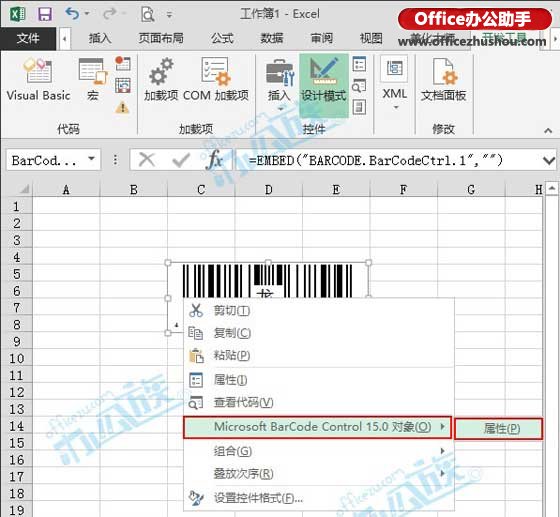Click the select-all corner triangle

24,190
